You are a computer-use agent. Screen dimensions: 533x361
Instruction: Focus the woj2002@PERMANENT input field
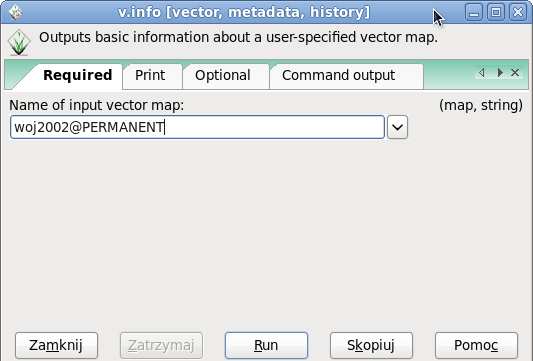tap(197, 127)
